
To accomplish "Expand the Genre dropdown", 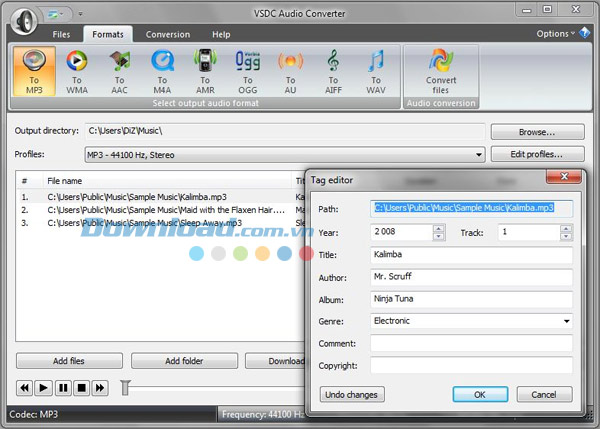I will [567, 321].
